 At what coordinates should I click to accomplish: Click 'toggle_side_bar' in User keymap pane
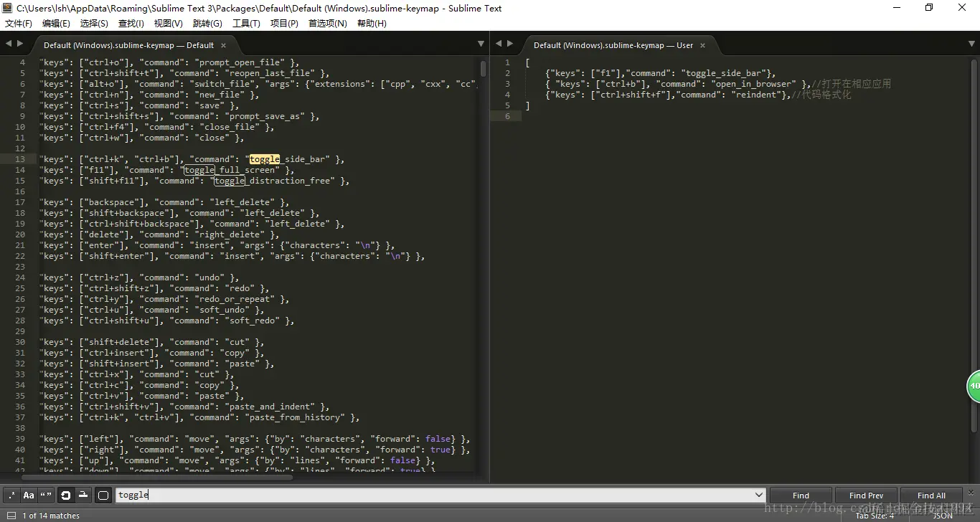723,73
